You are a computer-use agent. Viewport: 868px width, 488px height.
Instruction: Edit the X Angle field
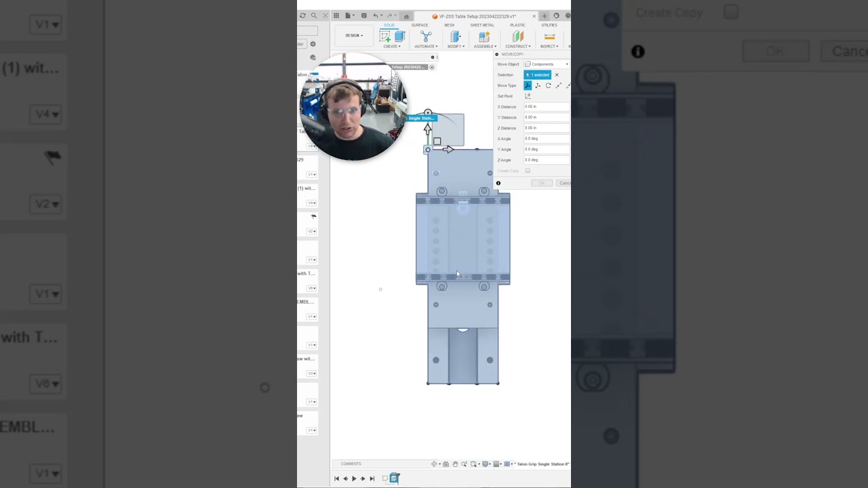pyautogui.click(x=547, y=138)
